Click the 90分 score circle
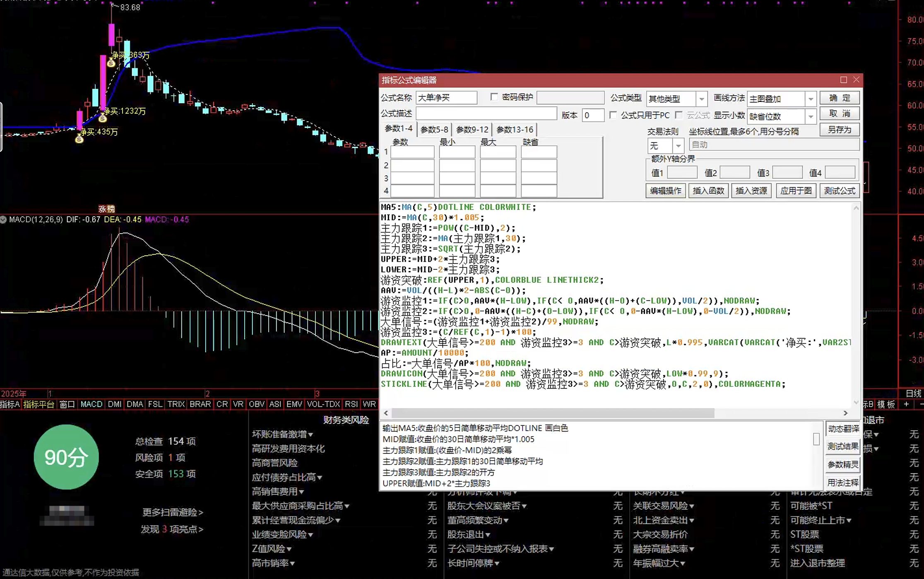 (x=66, y=457)
